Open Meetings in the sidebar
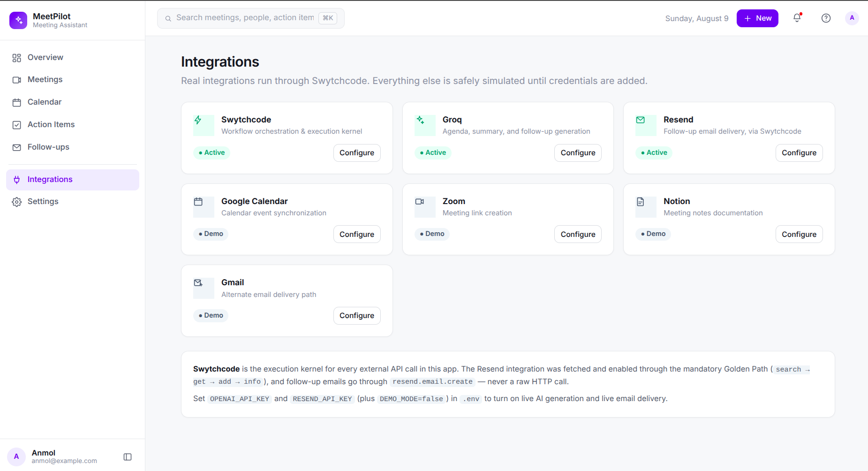Image resolution: width=868 pixels, height=471 pixels. pos(73,79)
